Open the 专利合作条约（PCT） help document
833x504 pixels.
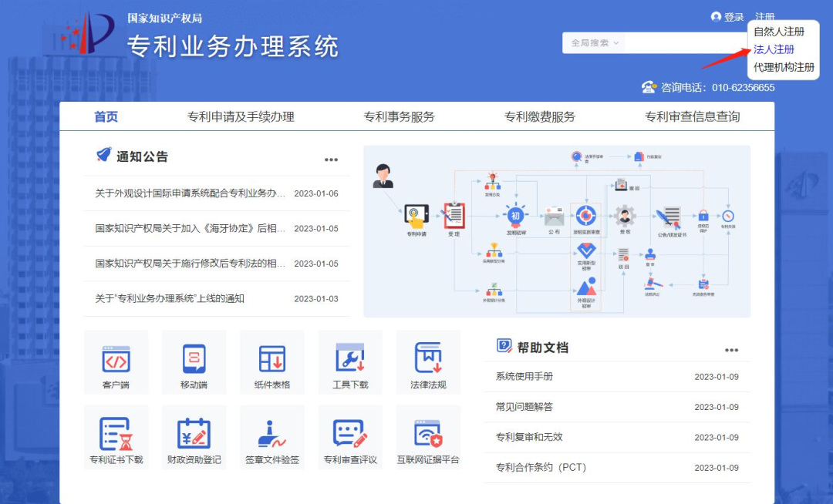tap(541, 467)
